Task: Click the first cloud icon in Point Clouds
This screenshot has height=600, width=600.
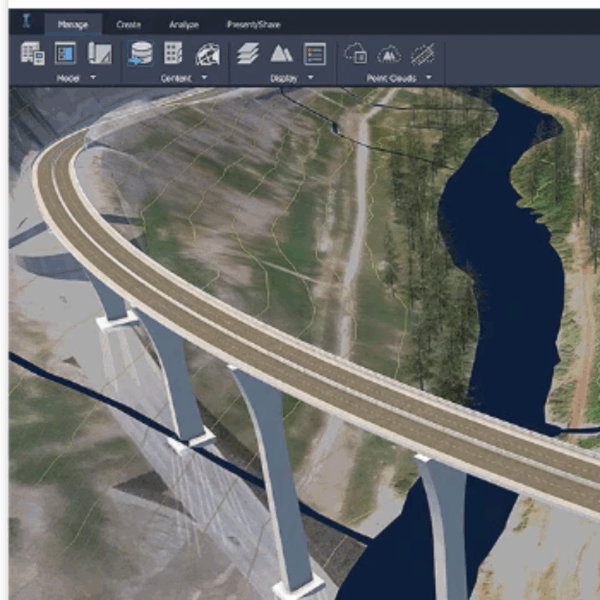Action: (x=355, y=54)
